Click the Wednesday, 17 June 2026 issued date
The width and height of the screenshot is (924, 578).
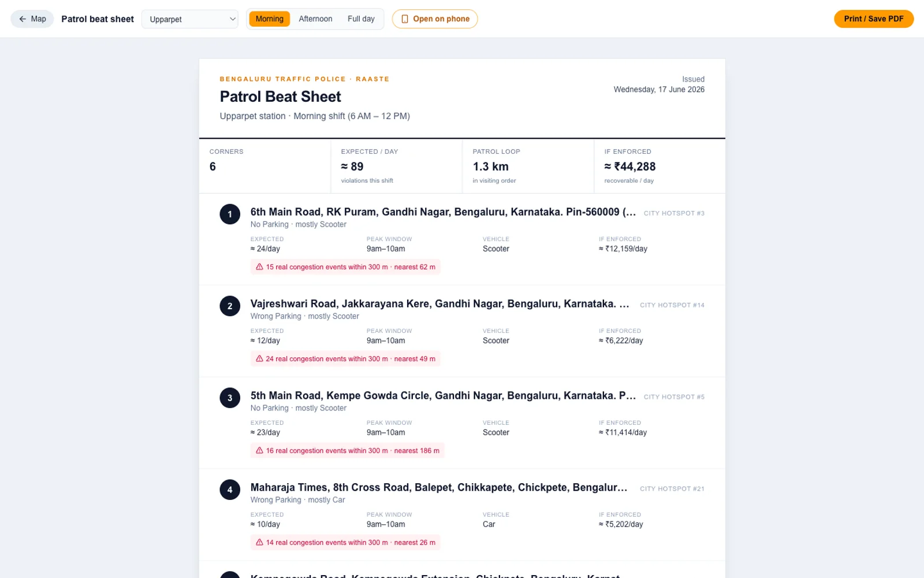pyautogui.click(x=659, y=90)
